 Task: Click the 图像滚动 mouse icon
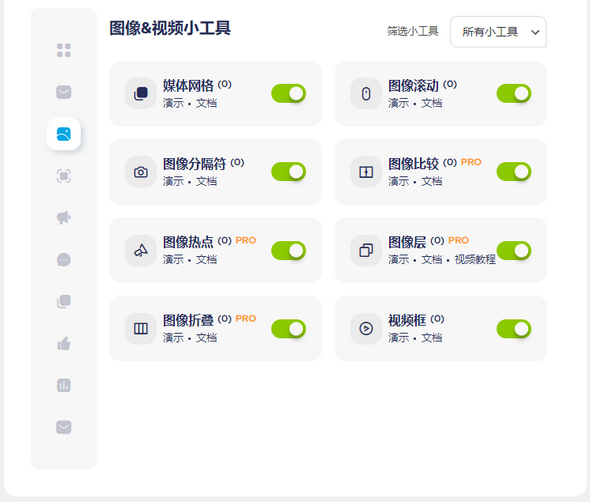[366, 94]
